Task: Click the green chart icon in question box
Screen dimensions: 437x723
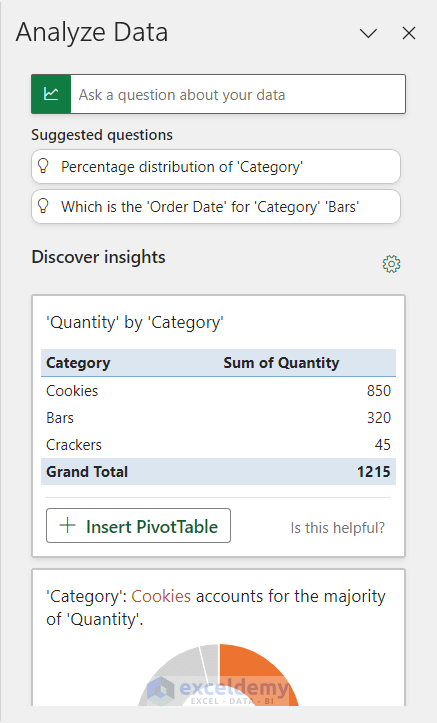Action: (51, 94)
